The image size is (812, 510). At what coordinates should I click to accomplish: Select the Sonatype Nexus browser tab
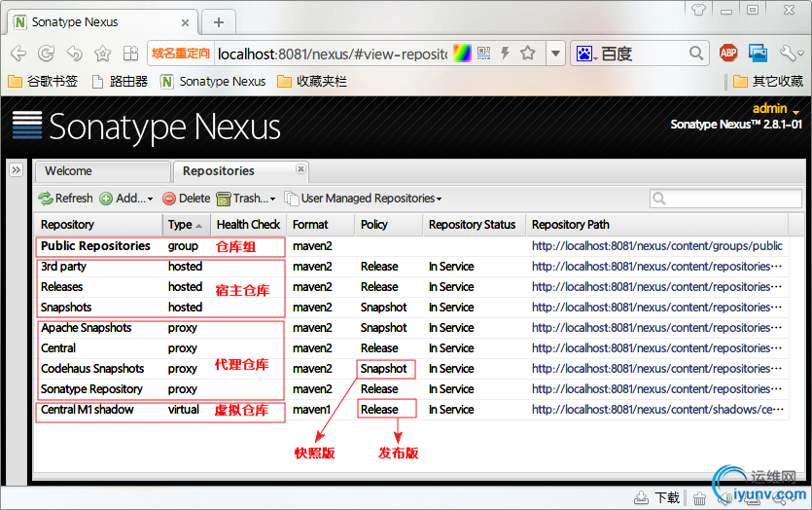(x=102, y=22)
